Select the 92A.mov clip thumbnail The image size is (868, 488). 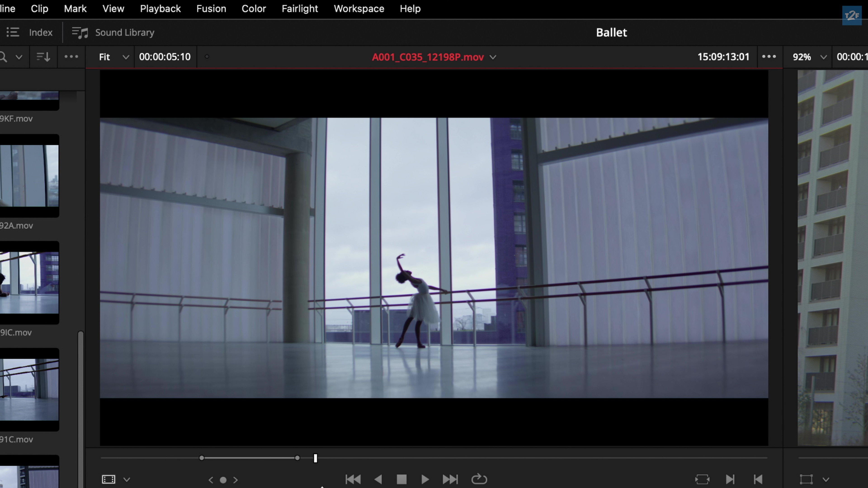point(29,176)
